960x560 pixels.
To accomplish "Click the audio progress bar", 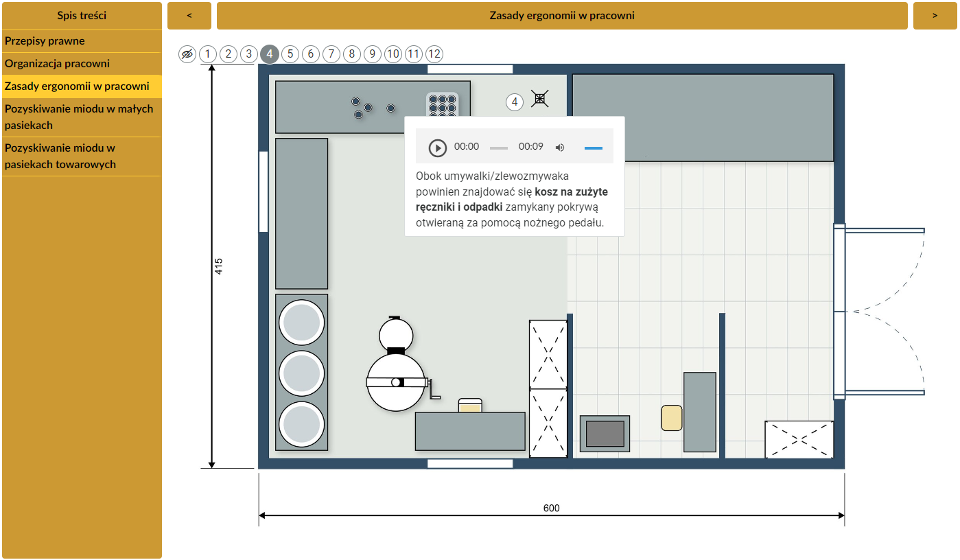I will 499,148.
